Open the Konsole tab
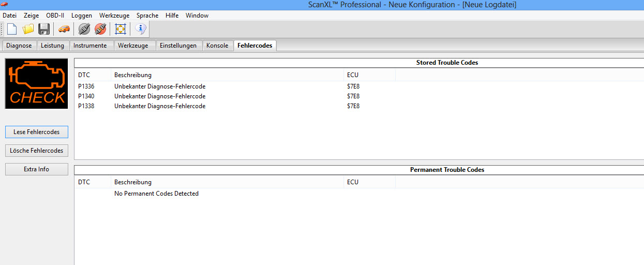644x265 pixels. [217, 46]
